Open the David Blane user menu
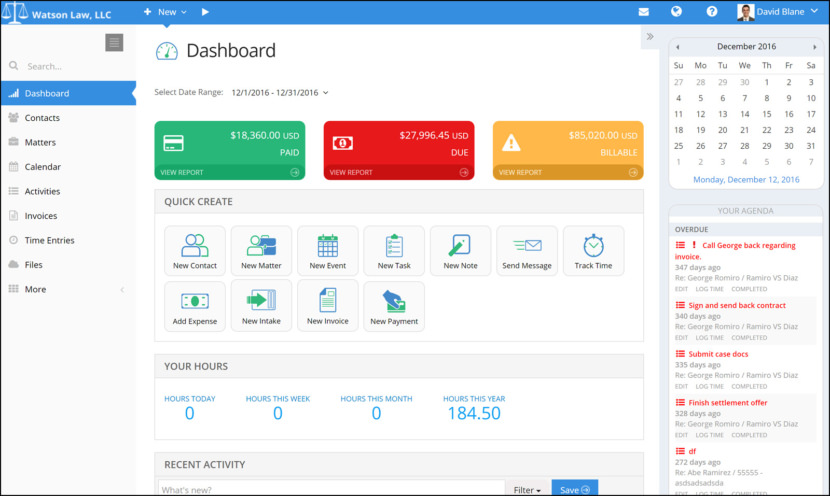Image resolution: width=830 pixels, height=496 pixels. coord(778,12)
